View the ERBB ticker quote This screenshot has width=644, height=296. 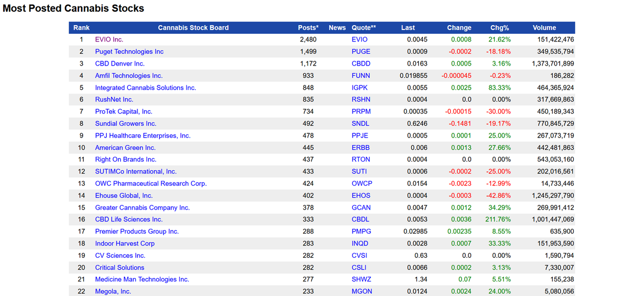pos(361,148)
